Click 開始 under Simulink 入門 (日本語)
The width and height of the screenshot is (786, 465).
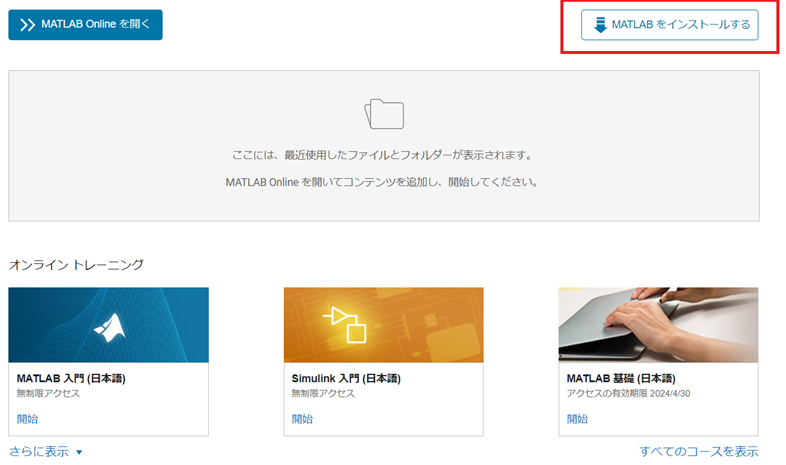[302, 419]
